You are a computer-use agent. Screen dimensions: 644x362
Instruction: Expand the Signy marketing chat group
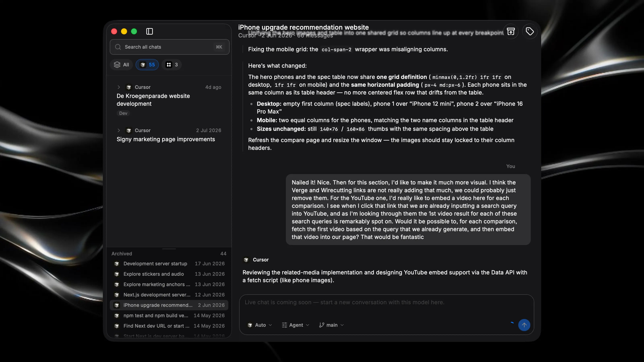(119, 130)
